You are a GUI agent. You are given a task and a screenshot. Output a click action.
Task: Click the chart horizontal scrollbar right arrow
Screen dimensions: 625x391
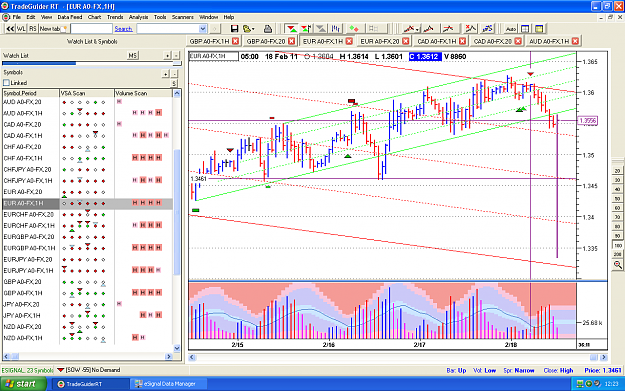(604, 357)
